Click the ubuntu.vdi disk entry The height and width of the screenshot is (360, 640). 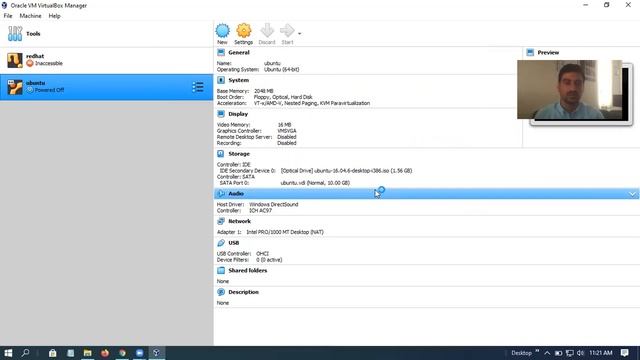315,183
